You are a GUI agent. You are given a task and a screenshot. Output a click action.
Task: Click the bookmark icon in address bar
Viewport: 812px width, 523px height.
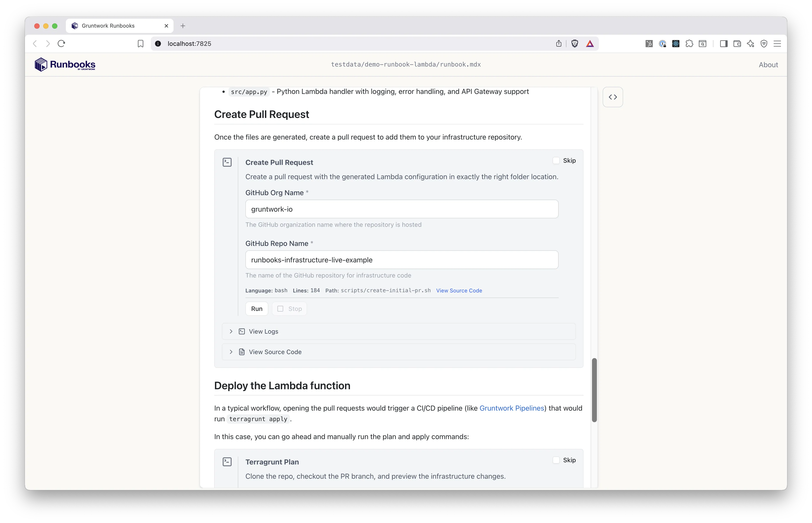(141, 44)
